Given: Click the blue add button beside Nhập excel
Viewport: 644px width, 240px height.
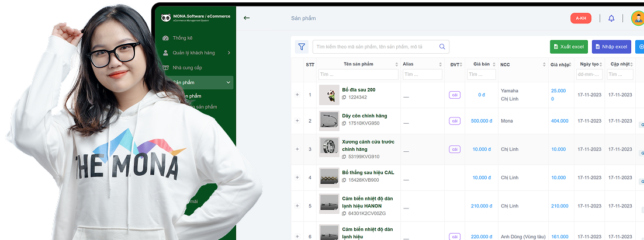Looking at the screenshot, I should coord(639,47).
